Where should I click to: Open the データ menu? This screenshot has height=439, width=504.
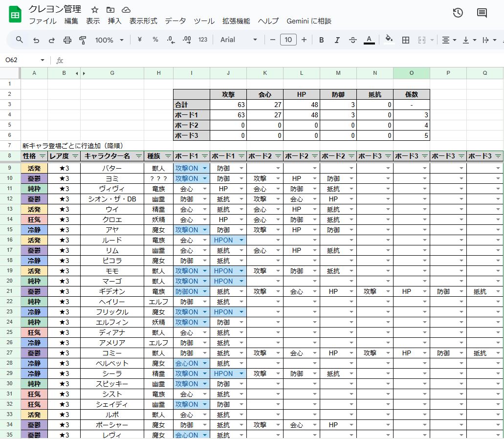(x=175, y=21)
